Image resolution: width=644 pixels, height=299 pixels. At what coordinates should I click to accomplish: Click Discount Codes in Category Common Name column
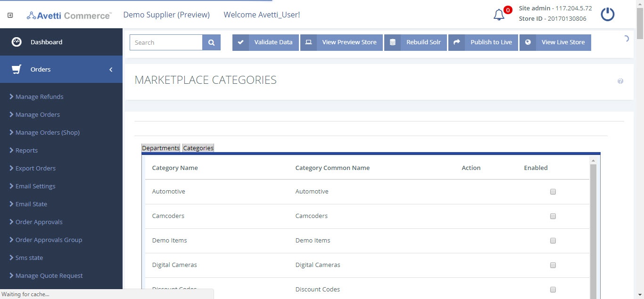[317, 290]
